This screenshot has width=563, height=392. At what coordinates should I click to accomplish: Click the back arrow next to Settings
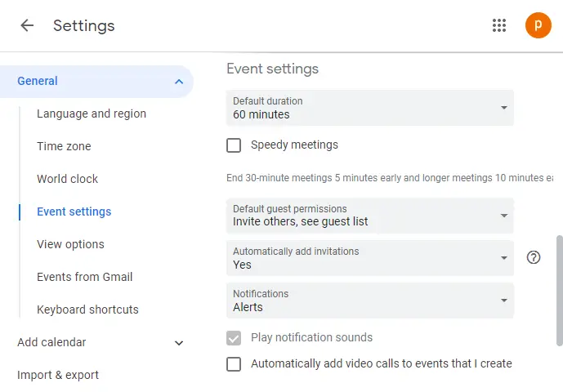click(27, 25)
